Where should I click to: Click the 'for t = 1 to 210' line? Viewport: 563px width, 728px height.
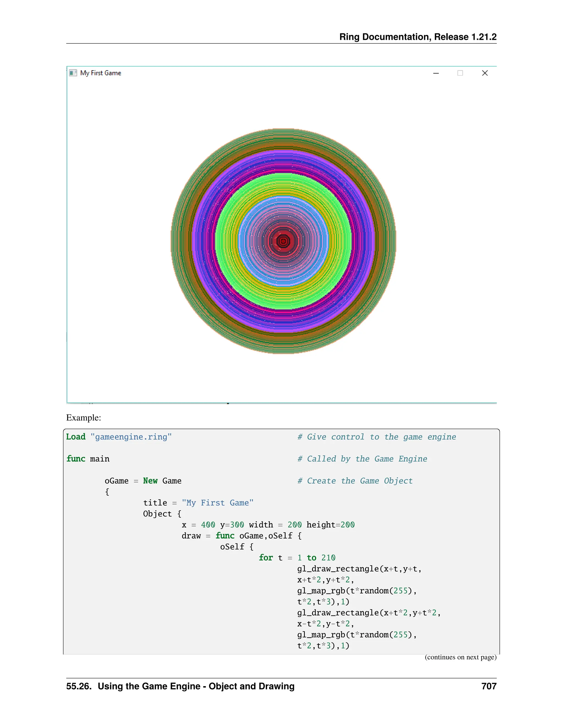tap(297, 558)
